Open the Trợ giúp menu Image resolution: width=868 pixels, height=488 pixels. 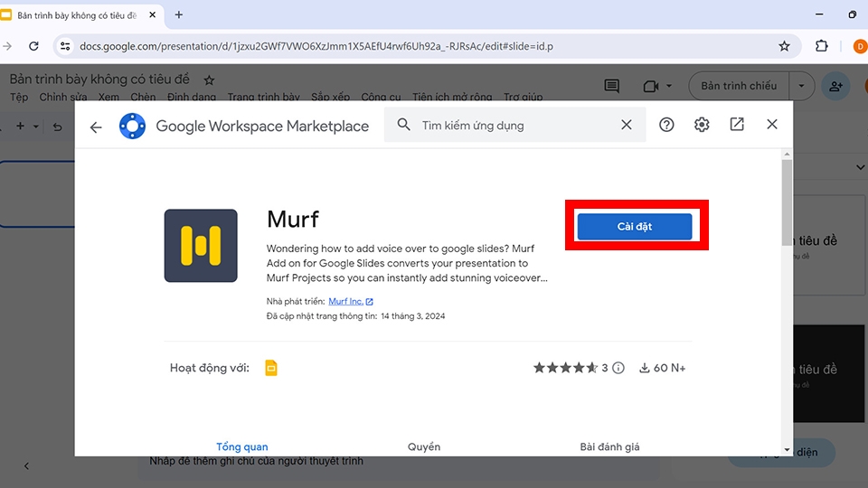click(524, 97)
